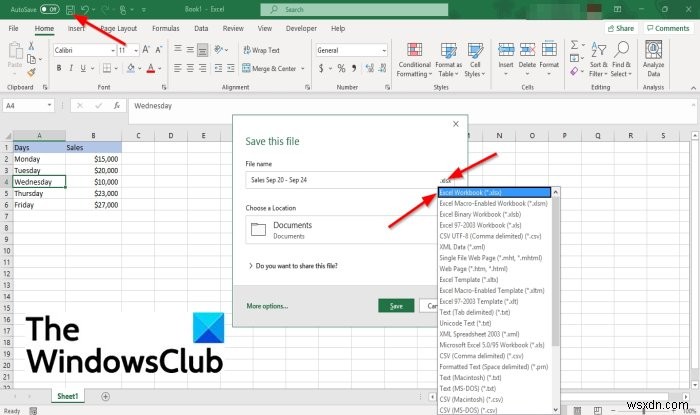700x415 pixels.
Task: Open the Name Box dropdown arrow
Action: (49, 106)
